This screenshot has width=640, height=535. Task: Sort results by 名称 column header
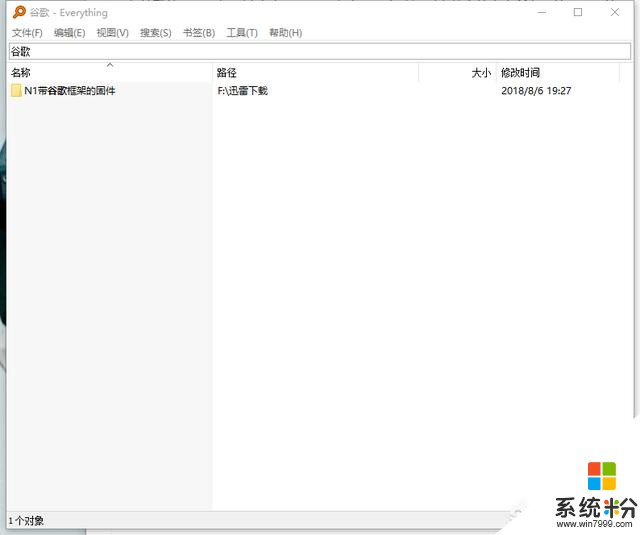110,73
